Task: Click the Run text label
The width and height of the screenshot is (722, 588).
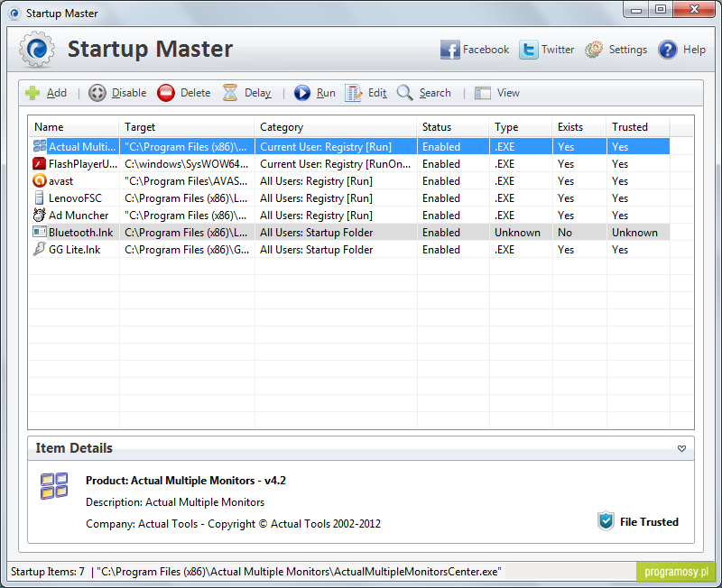Action: tap(326, 93)
